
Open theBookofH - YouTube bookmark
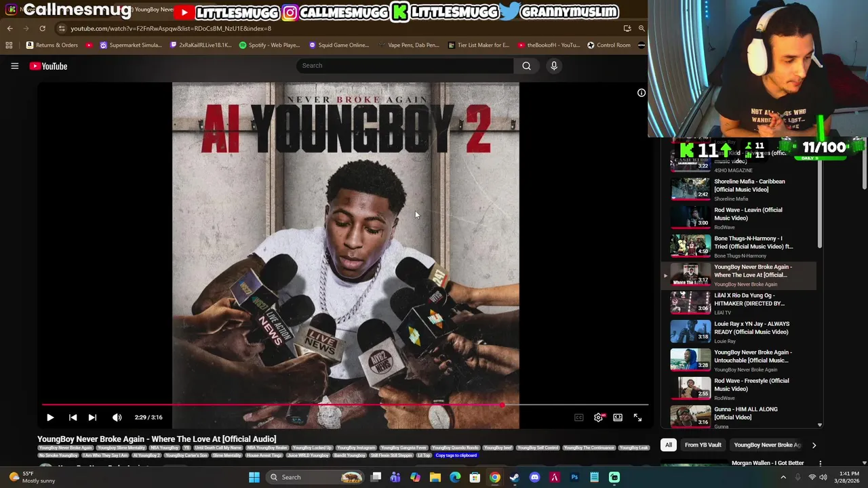click(x=549, y=45)
